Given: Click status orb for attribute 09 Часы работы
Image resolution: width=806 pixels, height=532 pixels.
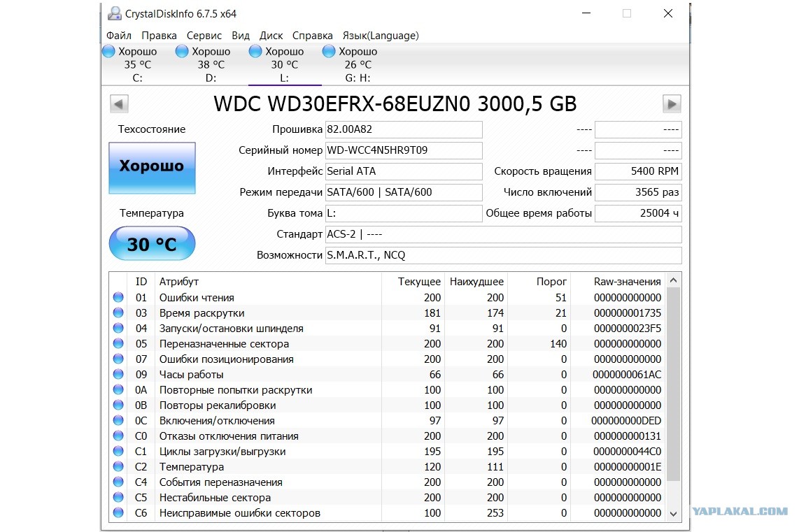Looking at the screenshot, I should 118,374.
